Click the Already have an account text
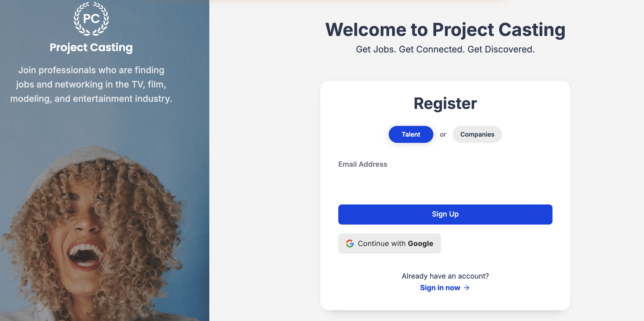The width and height of the screenshot is (644, 321). [445, 276]
